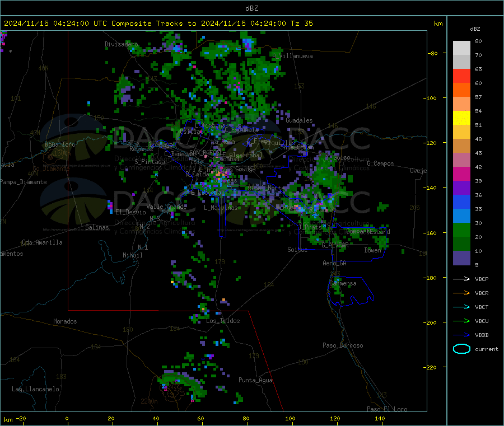Click the L_Malvinas place label

pos(221,208)
